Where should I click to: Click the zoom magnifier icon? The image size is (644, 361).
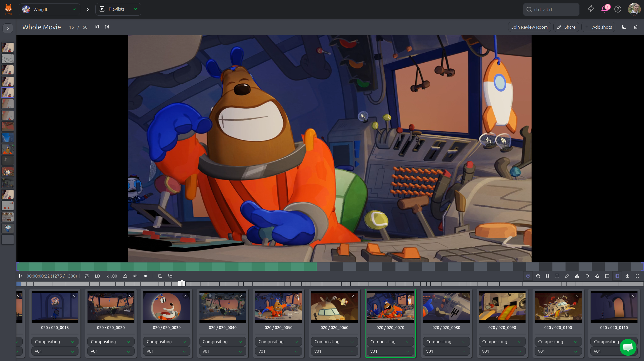538,276
